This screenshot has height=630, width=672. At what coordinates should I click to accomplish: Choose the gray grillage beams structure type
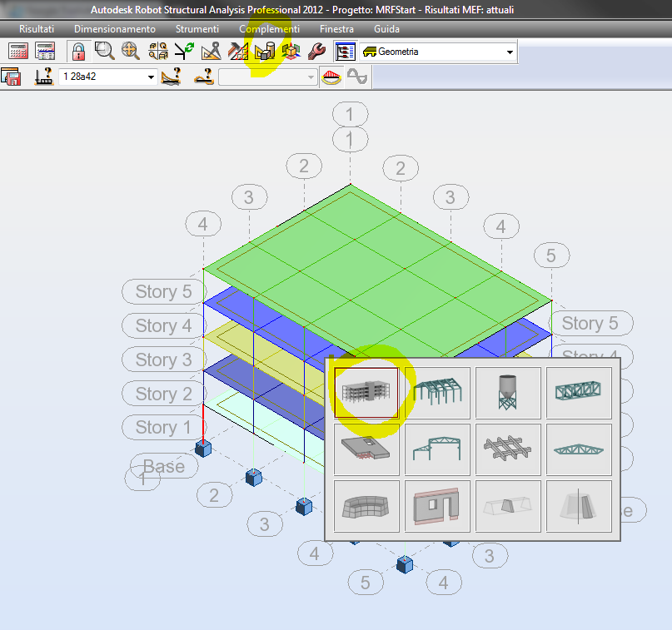508,449
